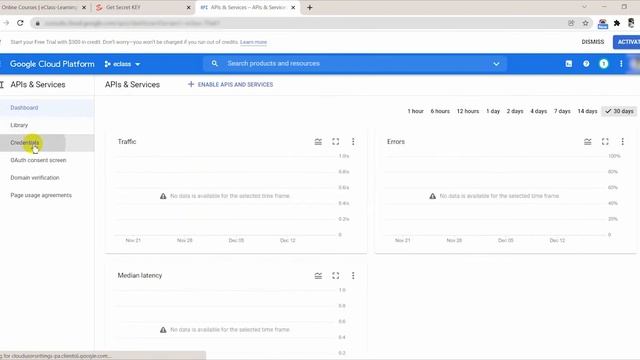
Task: Select the 30 days time range
Action: [619, 111]
